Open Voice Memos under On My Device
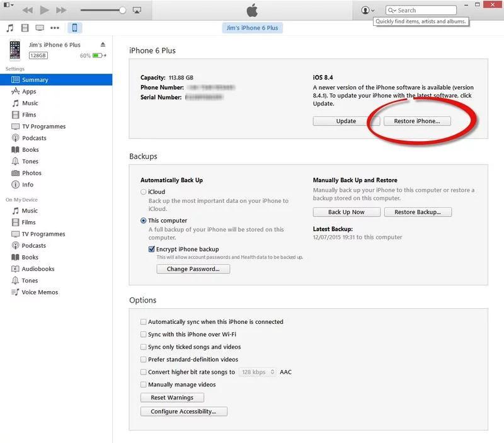 pos(56,292)
